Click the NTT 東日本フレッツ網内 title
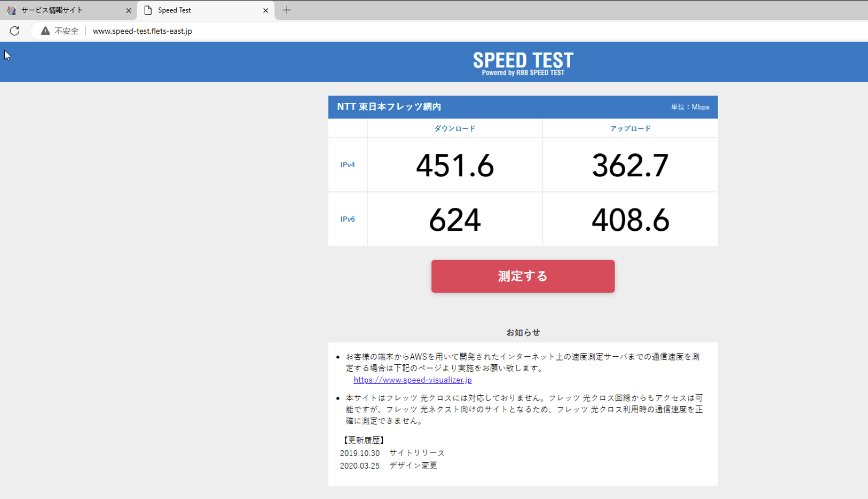 (x=389, y=107)
